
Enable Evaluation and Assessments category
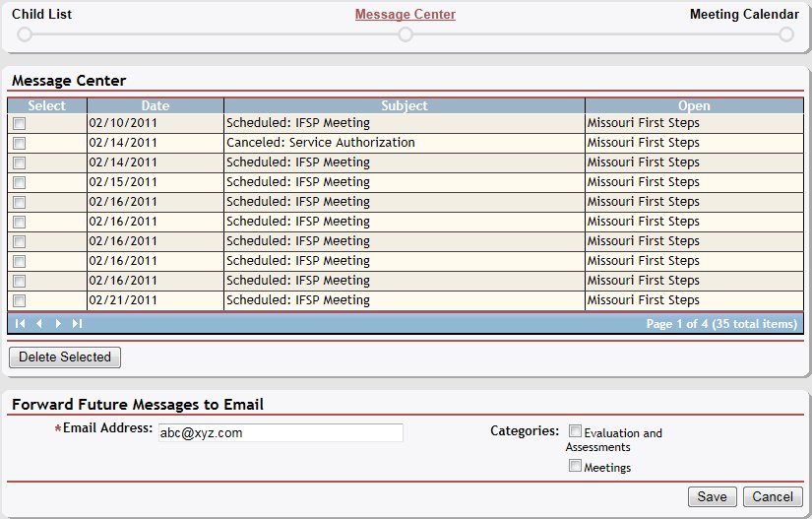coord(576,431)
